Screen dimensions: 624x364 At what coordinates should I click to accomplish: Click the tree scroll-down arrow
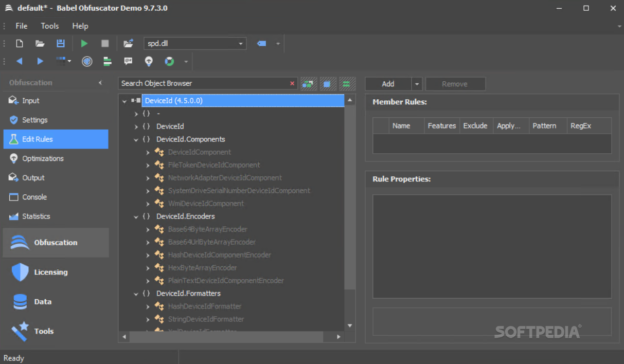(350, 325)
